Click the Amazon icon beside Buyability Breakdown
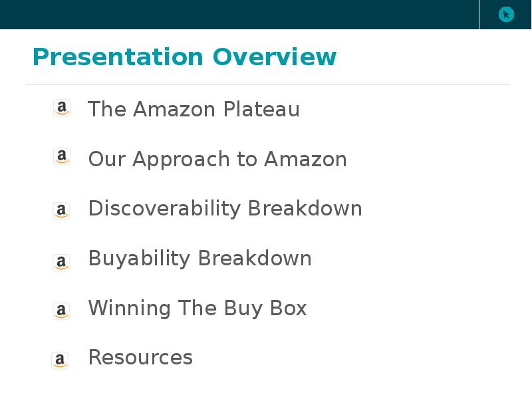 click(x=61, y=262)
